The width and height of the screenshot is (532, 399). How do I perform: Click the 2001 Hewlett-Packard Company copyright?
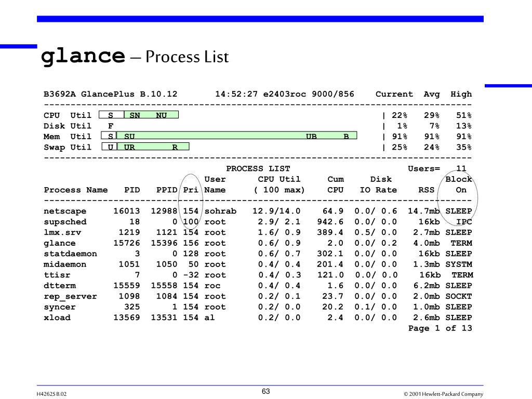[x=444, y=394]
